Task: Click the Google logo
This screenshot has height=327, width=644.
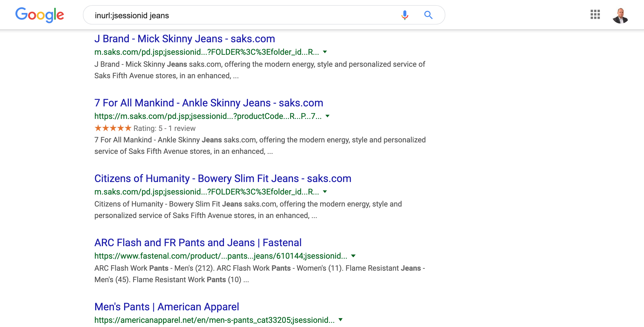Action: 40,15
